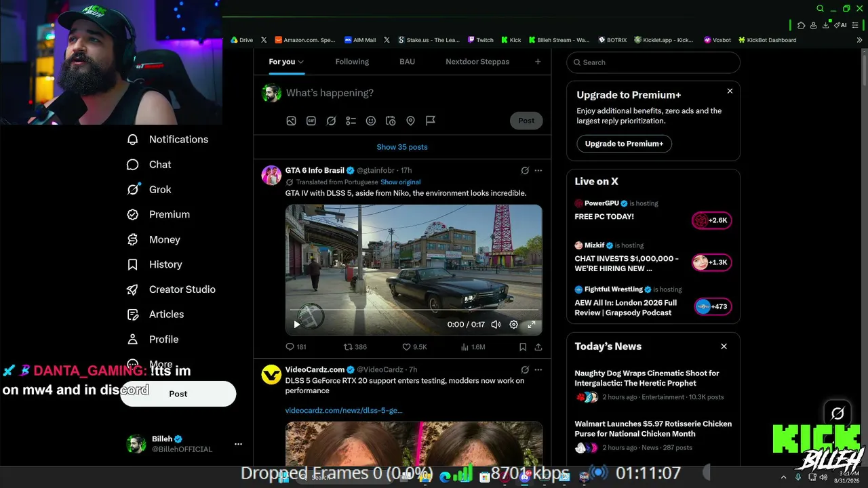The image size is (868, 488).
Task: Expand the GTA IV video to fullscreen
Action: tap(532, 325)
